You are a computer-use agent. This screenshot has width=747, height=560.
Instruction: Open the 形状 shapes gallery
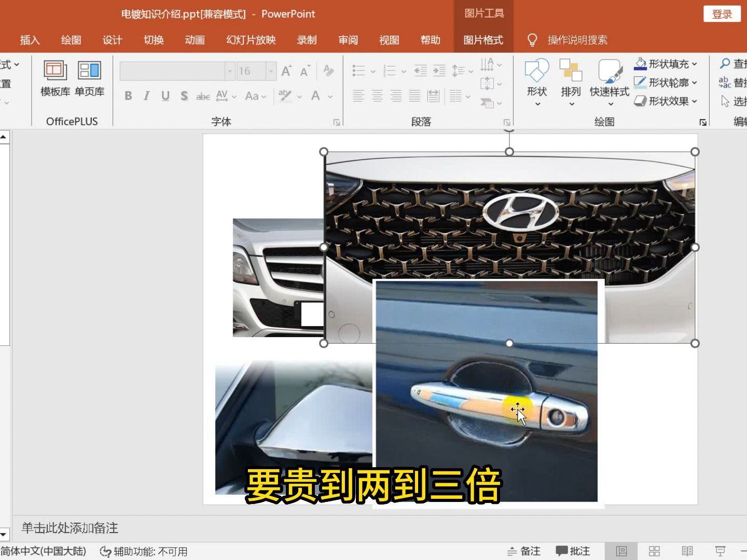tap(537, 83)
